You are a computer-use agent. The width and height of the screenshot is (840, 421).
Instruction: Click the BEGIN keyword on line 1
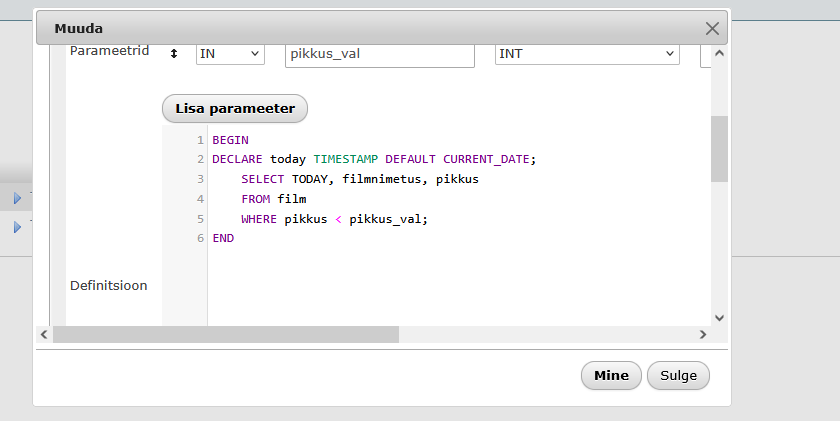pos(230,140)
